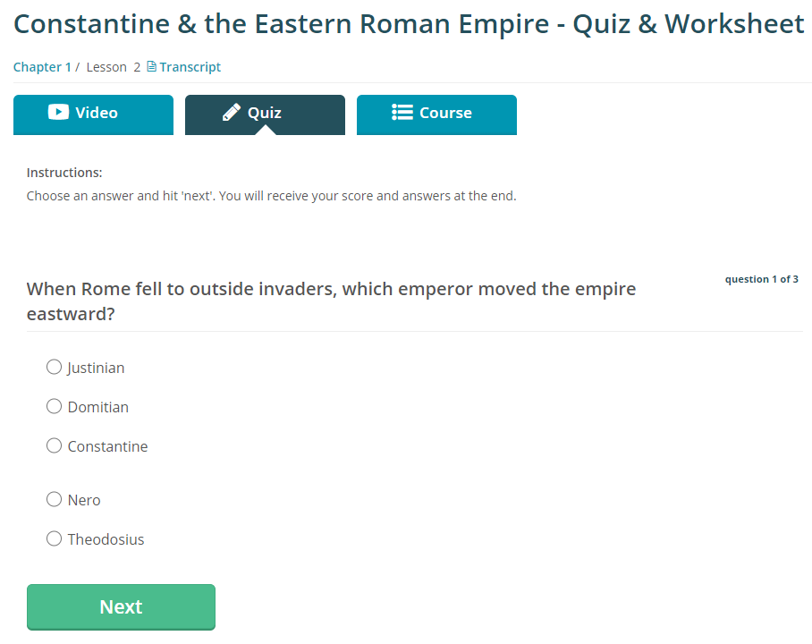Click the pencil icon on Quiz tab
Screen dimensions: 812x644
pos(232,113)
